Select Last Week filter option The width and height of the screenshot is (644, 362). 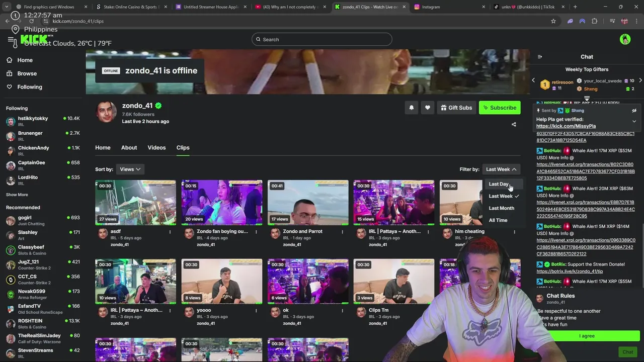pyautogui.click(x=504, y=196)
